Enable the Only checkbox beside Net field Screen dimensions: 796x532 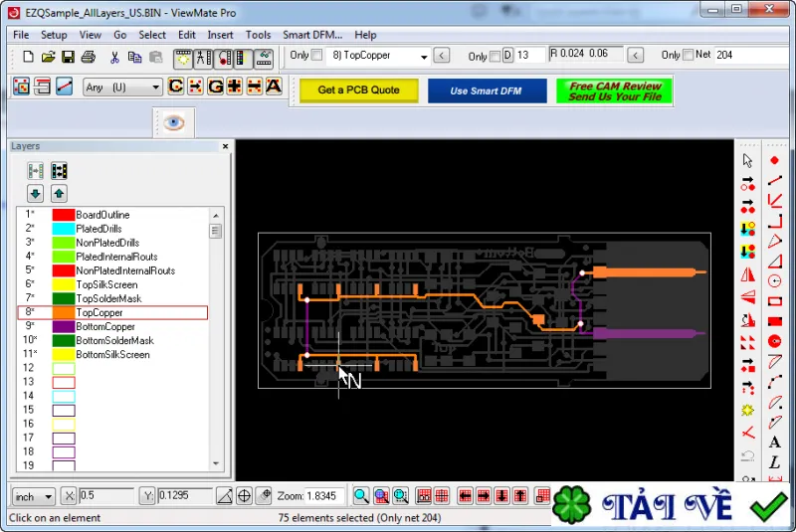(x=688, y=55)
